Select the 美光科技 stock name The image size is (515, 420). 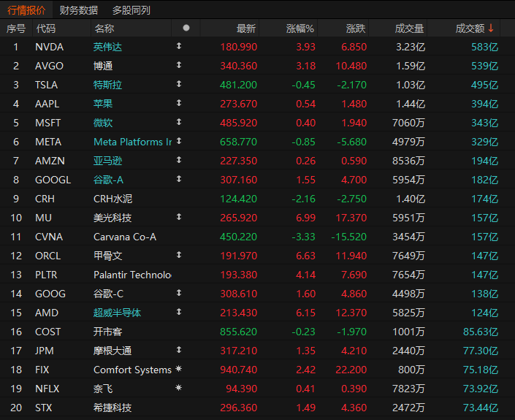(112, 218)
